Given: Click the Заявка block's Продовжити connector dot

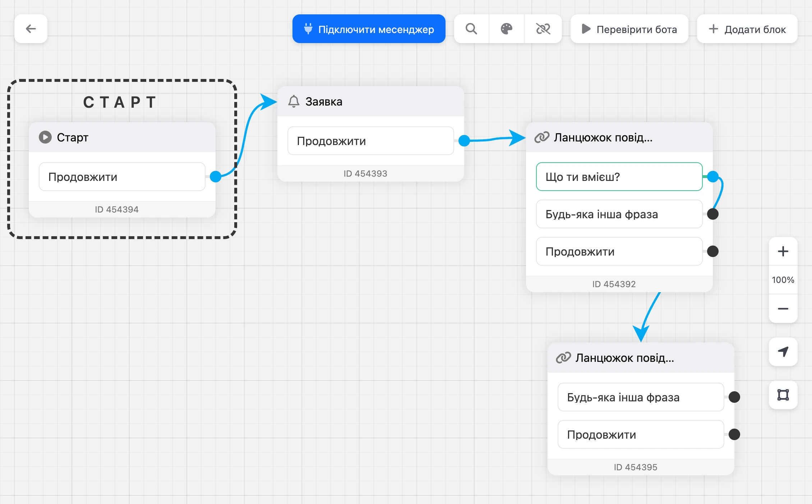Looking at the screenshot, I should tap(464, 141).
